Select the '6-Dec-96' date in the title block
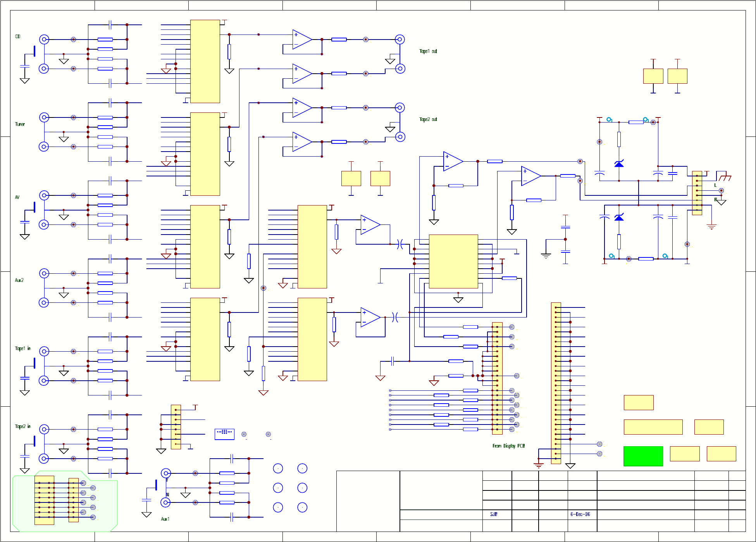Image resolution: width=756 pixels, height=542 pixels. [580, 514]
